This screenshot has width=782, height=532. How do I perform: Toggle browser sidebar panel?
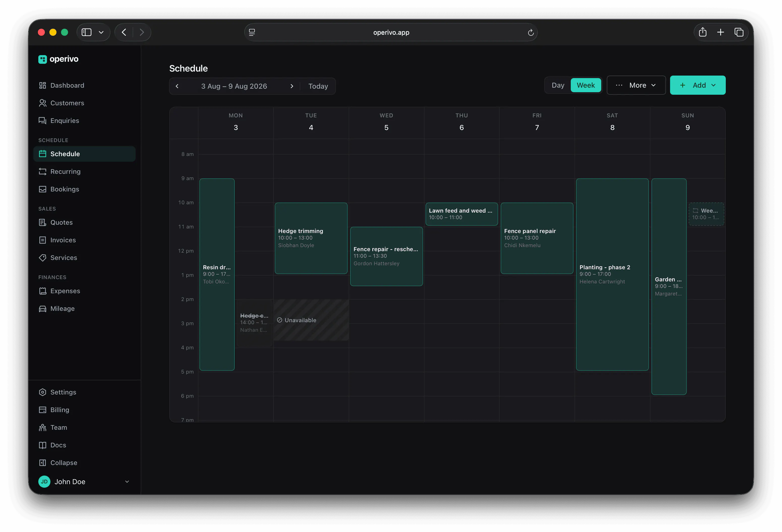pos(86,32)
